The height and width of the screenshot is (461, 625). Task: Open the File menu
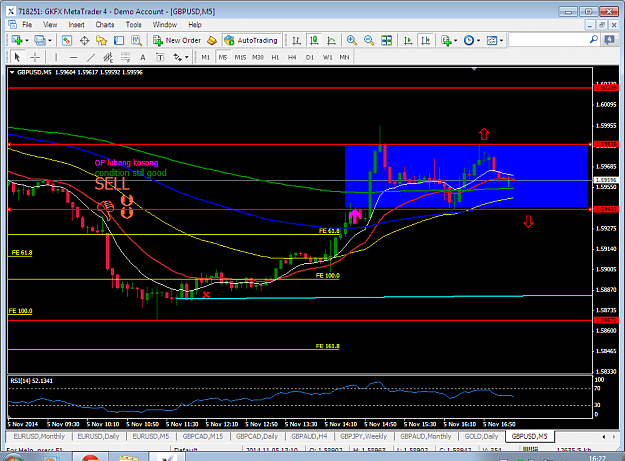tap(27, 25)
